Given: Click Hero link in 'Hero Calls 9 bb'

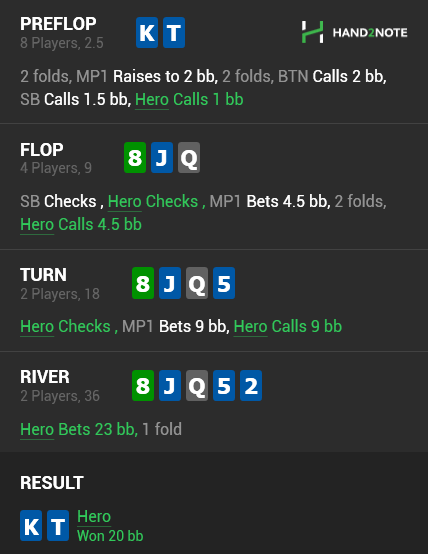Looking at the screenshot, I should (x=251, y=326).
